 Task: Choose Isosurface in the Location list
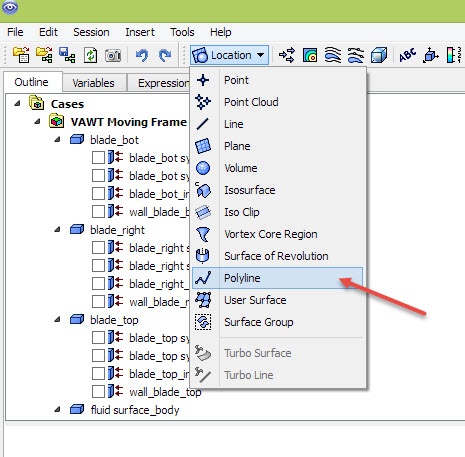tap(249, 190)
